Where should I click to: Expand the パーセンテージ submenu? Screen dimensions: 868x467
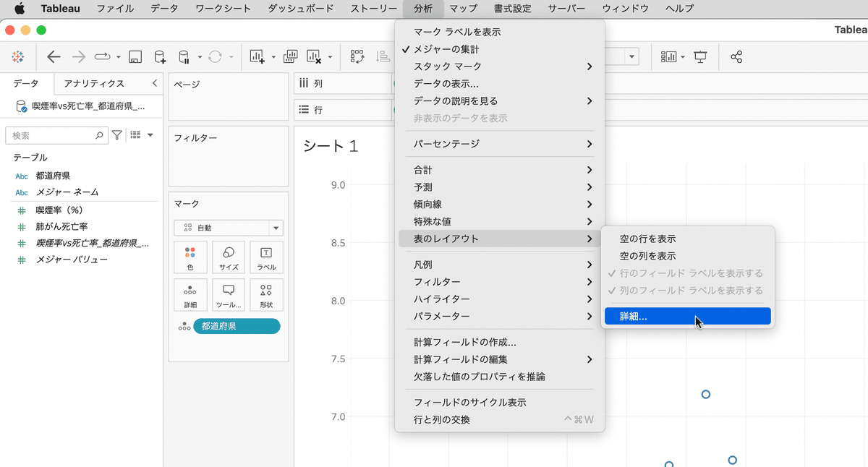[500, 144]
